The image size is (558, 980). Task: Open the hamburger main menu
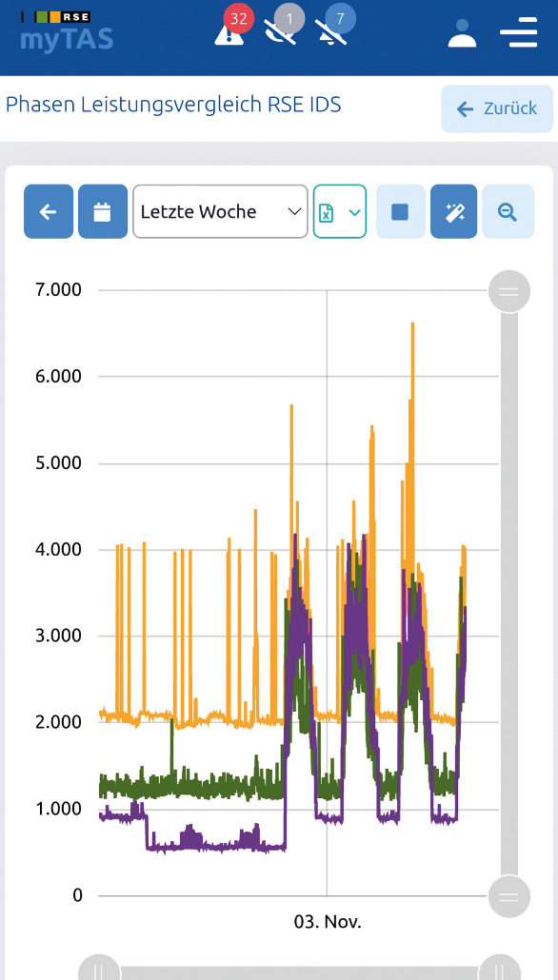click(519, 32)
